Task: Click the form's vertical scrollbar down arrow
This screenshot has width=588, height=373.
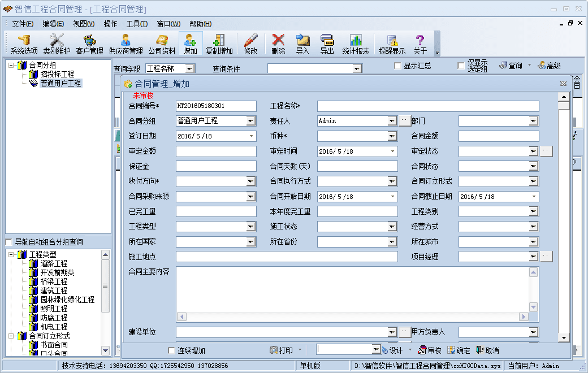Action: [563, 337]
